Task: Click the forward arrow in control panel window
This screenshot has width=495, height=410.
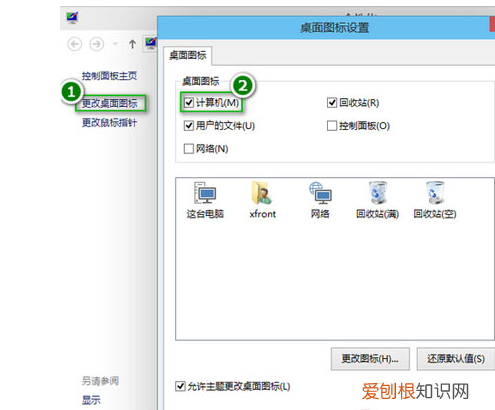Action: pos(97,44)
